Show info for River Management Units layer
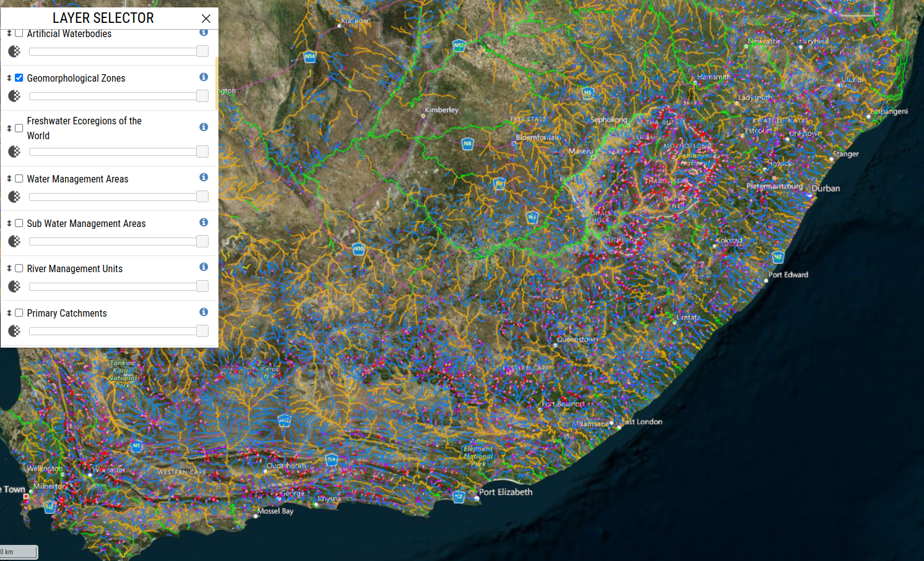 [x=204, y=267]
